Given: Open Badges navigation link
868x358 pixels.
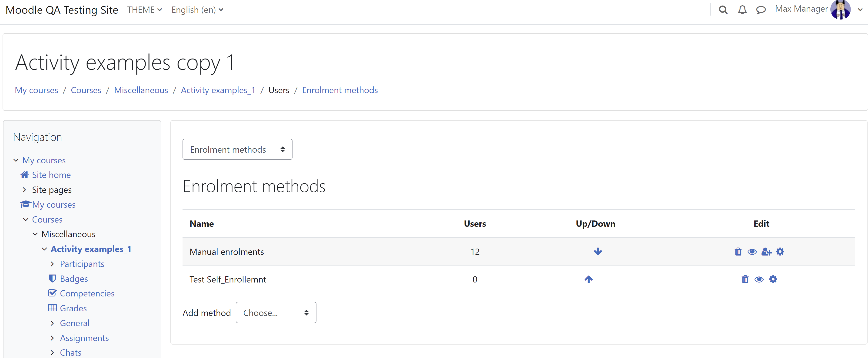Looking at the screenshot, I should click(x=74, y=279).
